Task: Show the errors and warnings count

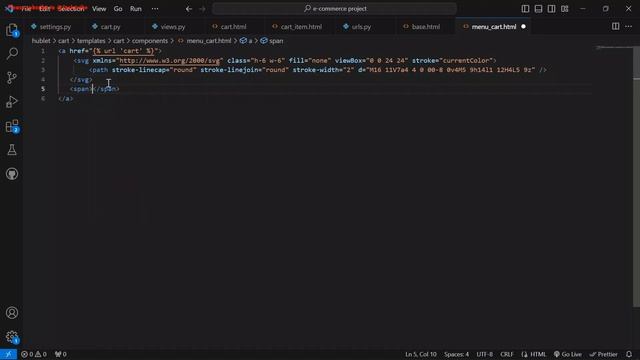Action: pos(34,354)
